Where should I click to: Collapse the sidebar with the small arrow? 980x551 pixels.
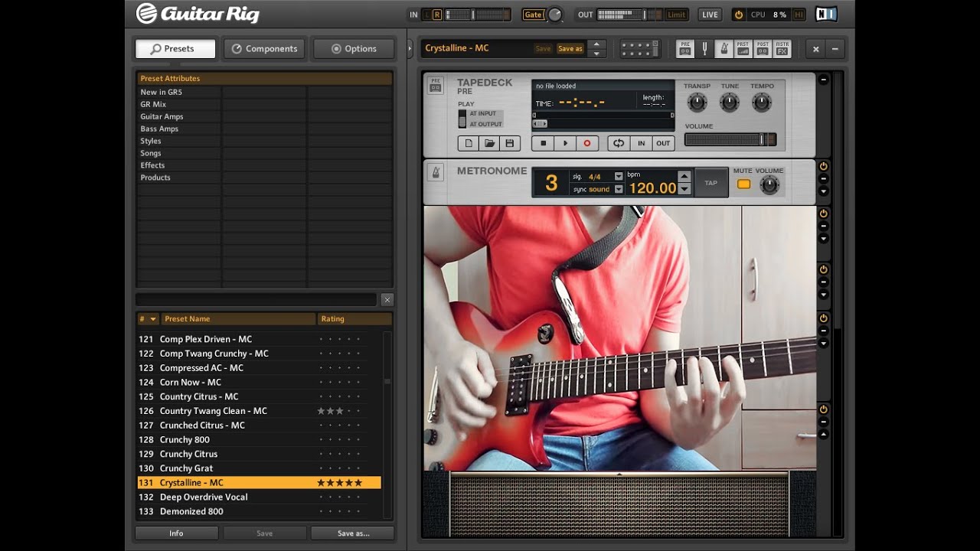click(x=410, y=48)
